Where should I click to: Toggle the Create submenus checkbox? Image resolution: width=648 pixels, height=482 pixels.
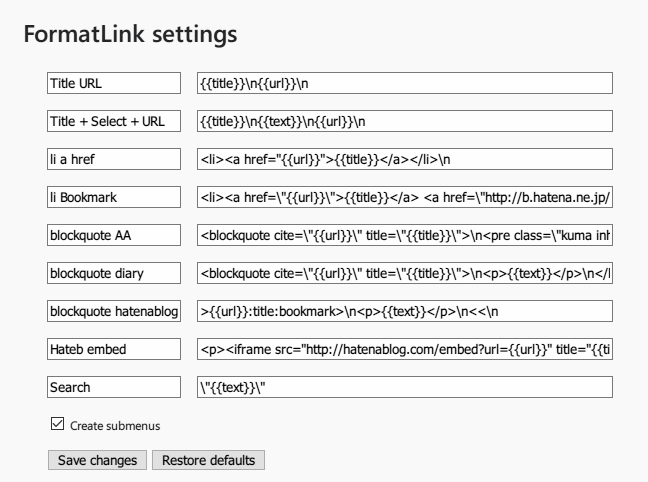[57, 424]
